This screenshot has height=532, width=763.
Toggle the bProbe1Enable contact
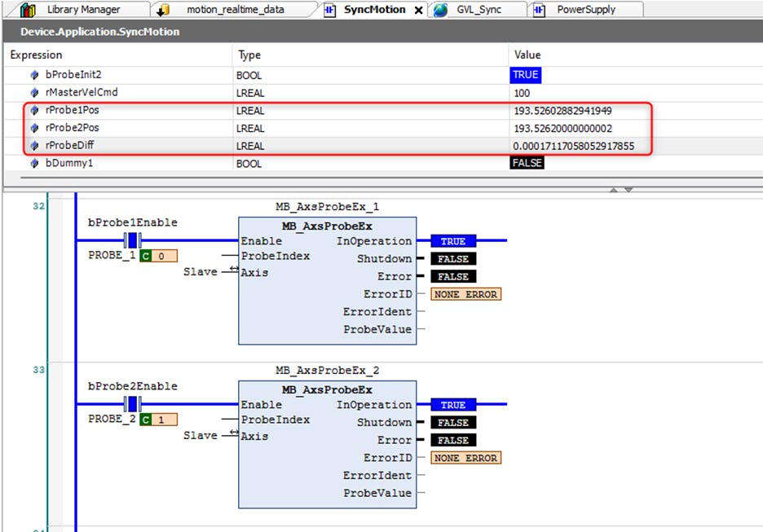pos(132,240)
